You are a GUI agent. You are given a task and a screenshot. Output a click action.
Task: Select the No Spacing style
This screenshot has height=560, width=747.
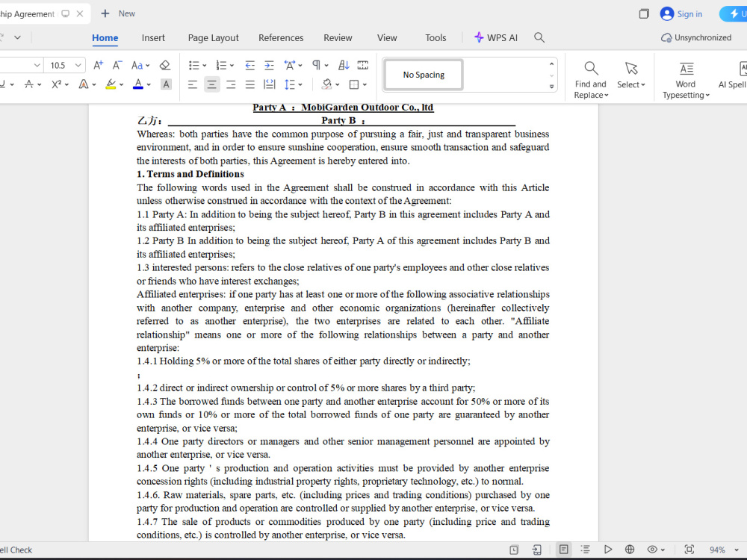click(424, 75)
